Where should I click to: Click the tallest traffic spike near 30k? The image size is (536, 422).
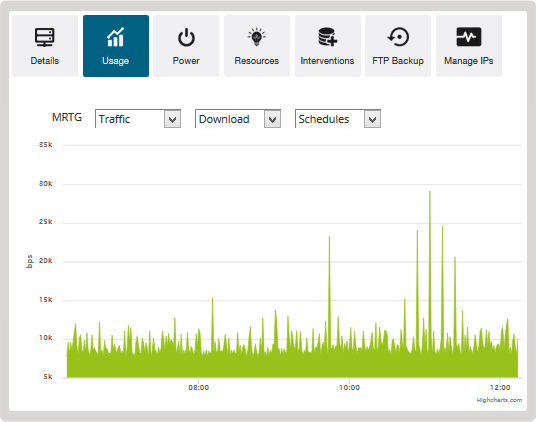(430, 192)
